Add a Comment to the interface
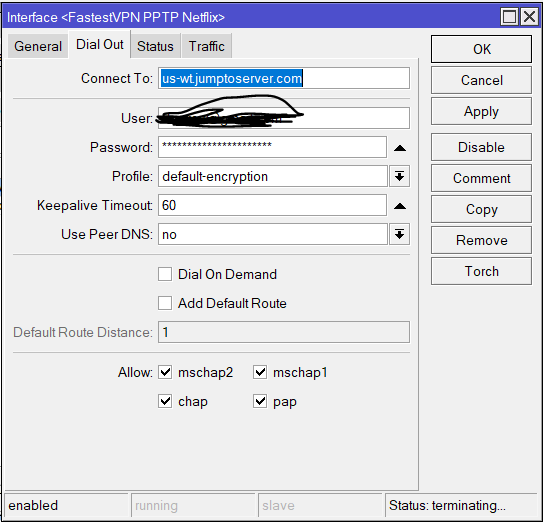543x523 pixels. pos(481,178)
